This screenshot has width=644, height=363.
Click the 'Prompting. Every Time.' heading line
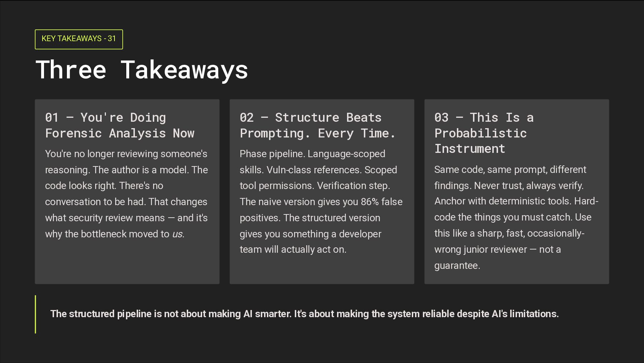click(x=318, y=133)
